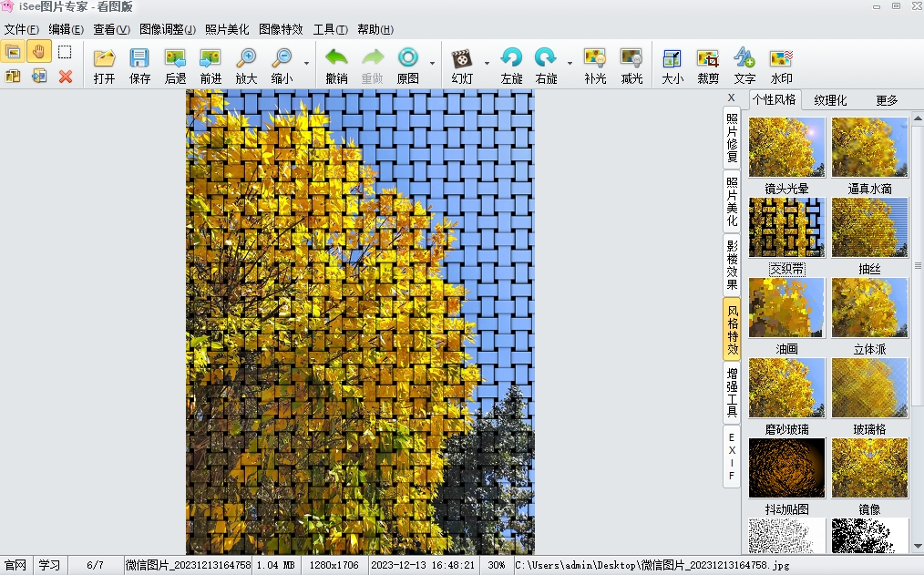Viewport: 924px width, 575px height.
Task: Open the 裁剪 crop tool
Action: pos(708,66)
